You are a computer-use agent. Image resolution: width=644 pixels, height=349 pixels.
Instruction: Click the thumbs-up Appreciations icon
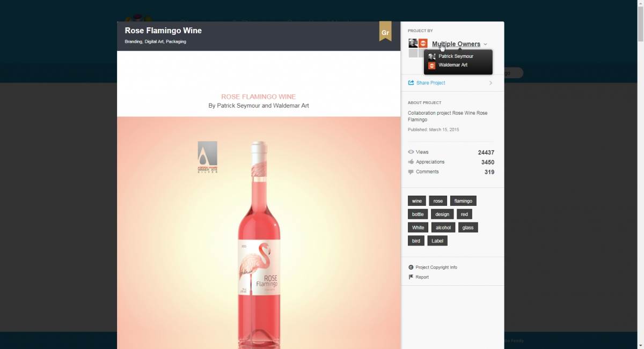pyautogui.click(x=411, y=162)
